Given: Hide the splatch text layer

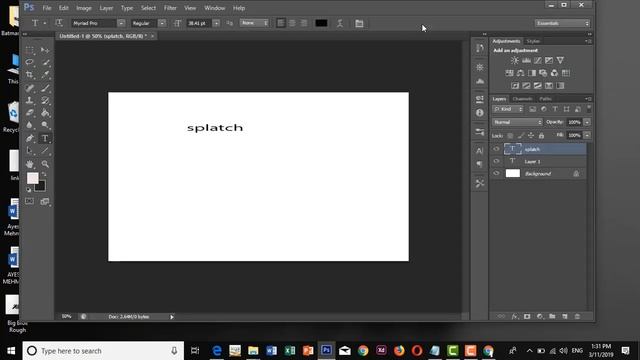Looking at the screenshot, I should coord(496,149).
